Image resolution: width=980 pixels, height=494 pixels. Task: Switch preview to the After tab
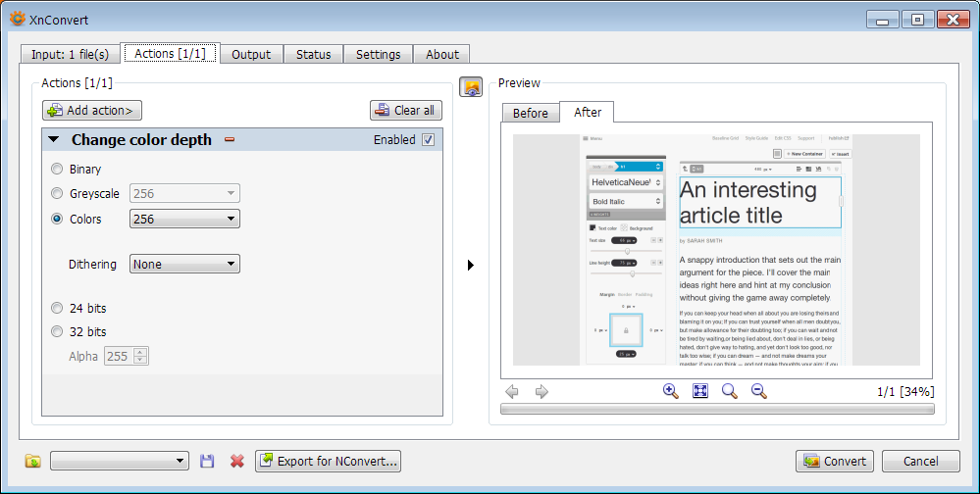tap(588, 112)
